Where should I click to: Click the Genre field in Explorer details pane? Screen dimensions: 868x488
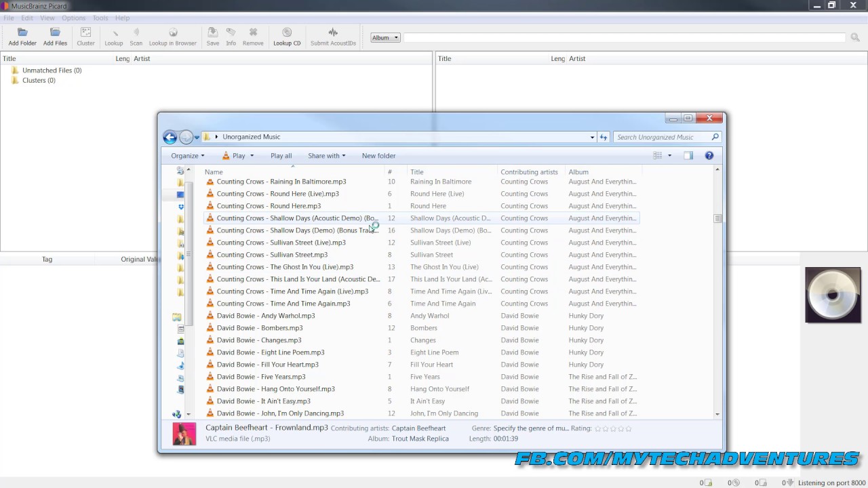pos(531,428)
